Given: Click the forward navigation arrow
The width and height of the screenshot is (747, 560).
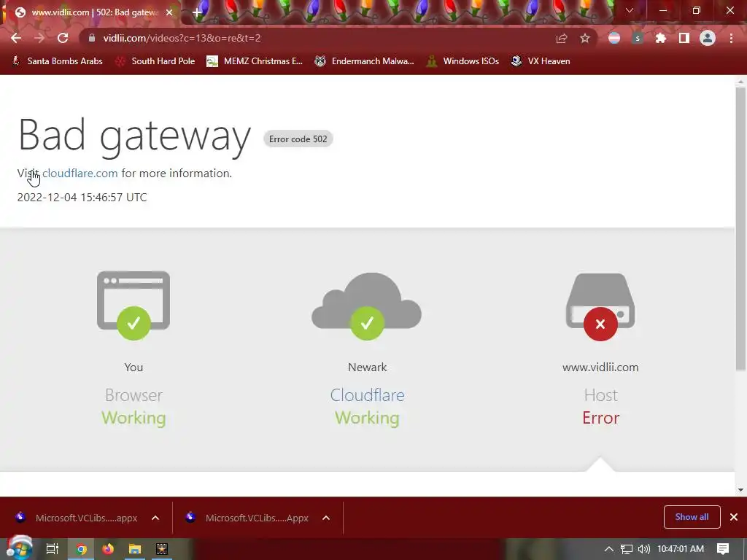Looking at the screenshot, I should coord(39,38).
